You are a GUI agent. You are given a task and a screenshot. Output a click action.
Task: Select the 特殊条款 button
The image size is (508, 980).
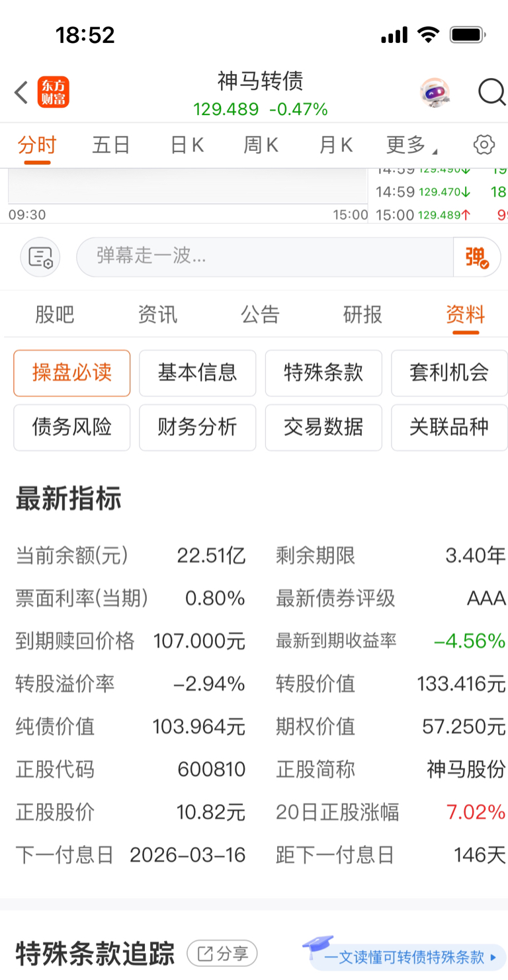point(323,373)
